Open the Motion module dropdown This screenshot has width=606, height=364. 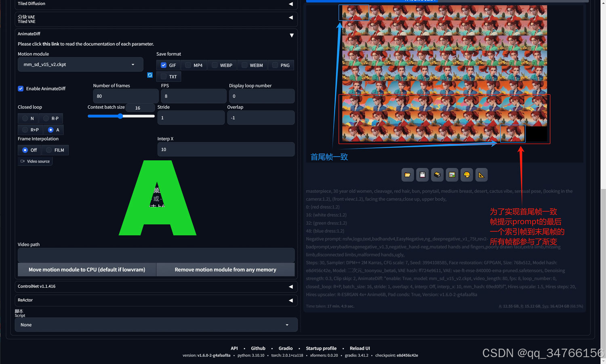point(80,65)
